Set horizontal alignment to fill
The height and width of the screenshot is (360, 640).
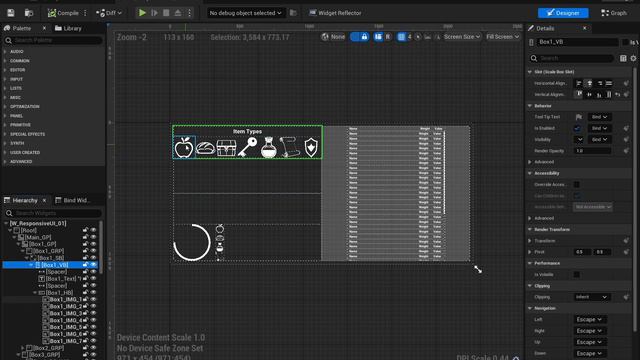point(609,83)
